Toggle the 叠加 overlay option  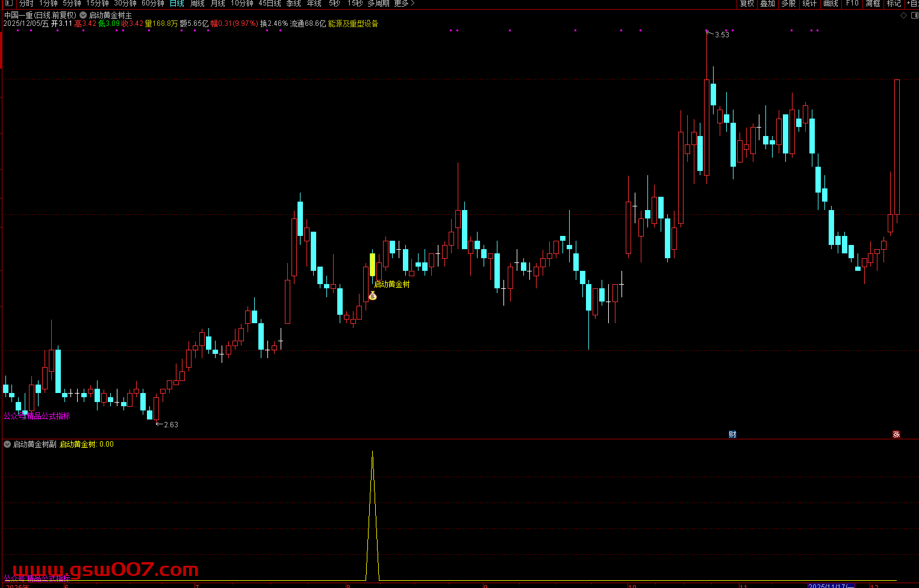767,4
